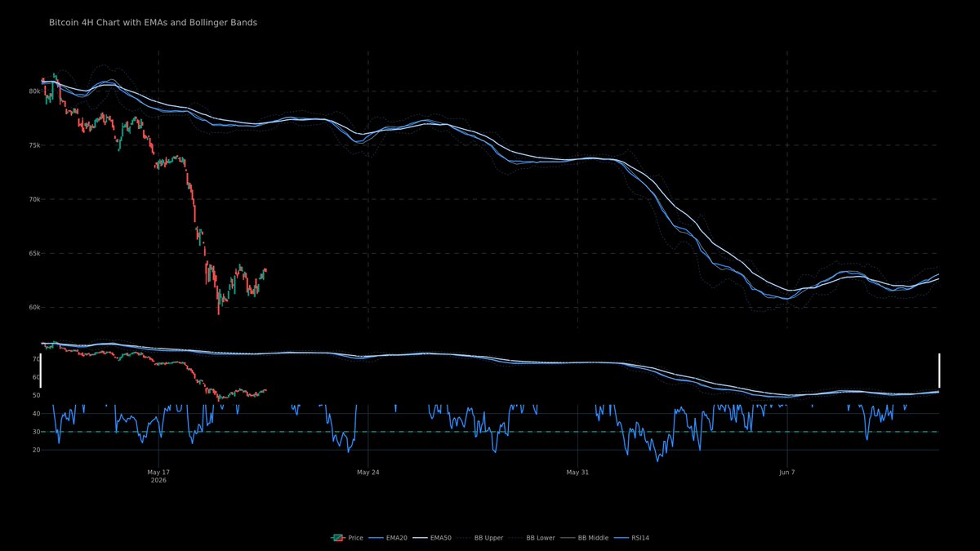The width and height of the screenshot is (980, 551).
Task: Click the 80k price axis label
Action: (34, 91)
